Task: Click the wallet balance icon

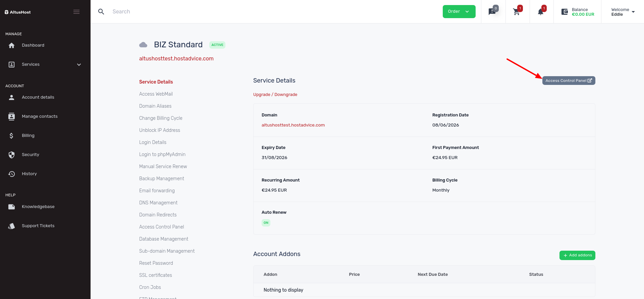Action: pyautogui.click(x=565, y=12)
